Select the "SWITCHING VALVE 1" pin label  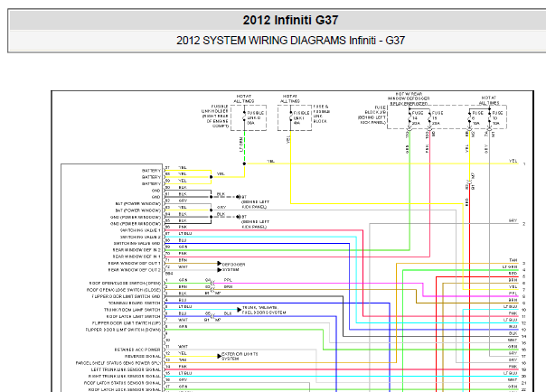point(140,230)
